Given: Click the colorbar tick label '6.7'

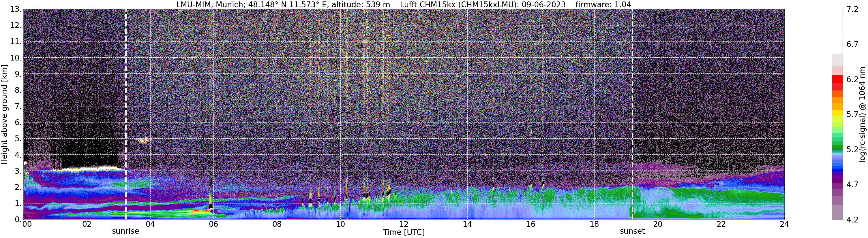Looking at the screenshot, I should 852,44.
